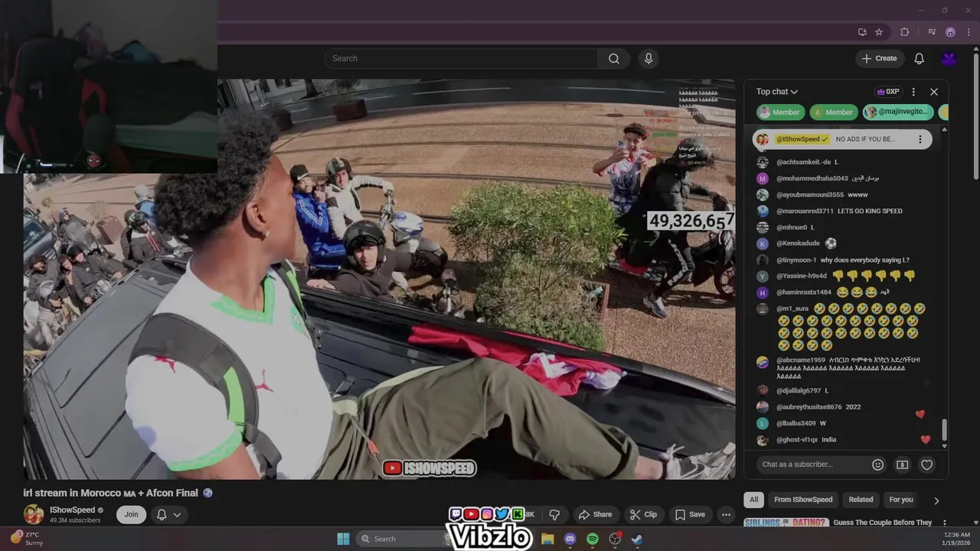Click the second Member chip with A avatar
This screenshot has width=980, height=551.
point(834,112)
